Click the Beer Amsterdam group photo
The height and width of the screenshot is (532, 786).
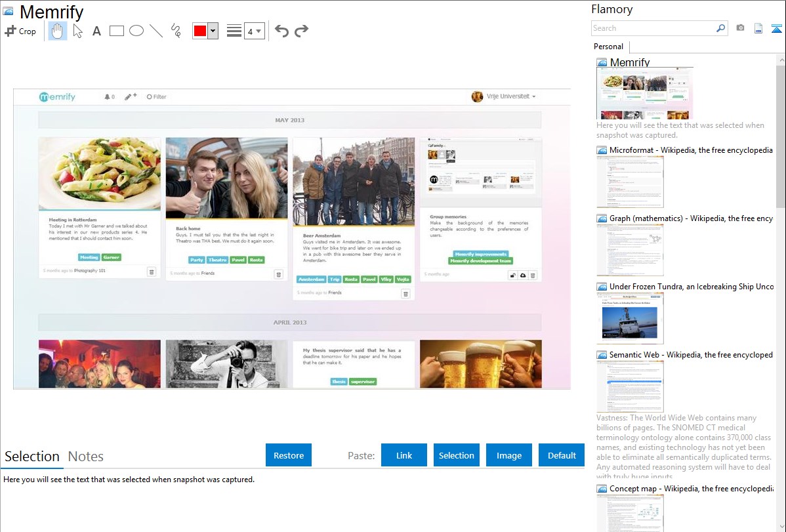(354, 182)
